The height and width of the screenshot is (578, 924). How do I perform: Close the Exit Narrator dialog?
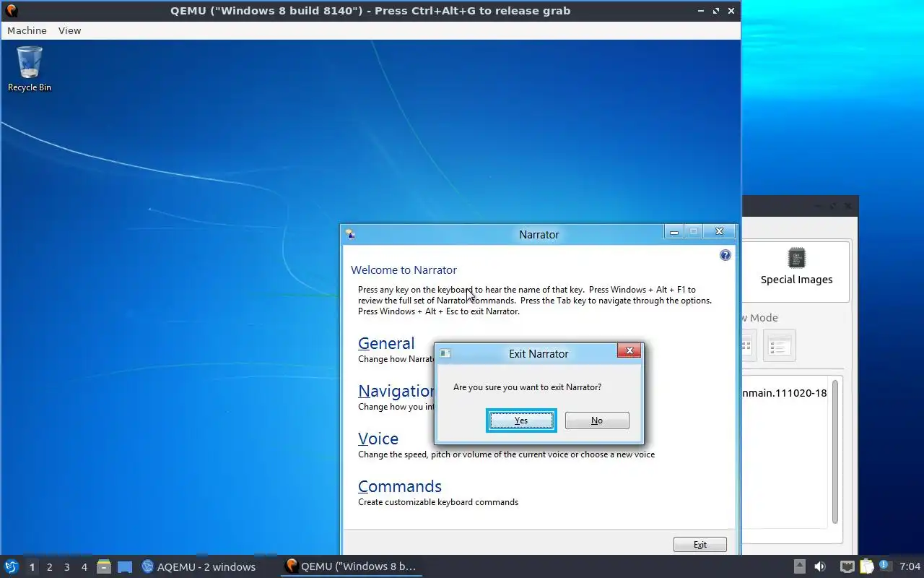point(629,351)
